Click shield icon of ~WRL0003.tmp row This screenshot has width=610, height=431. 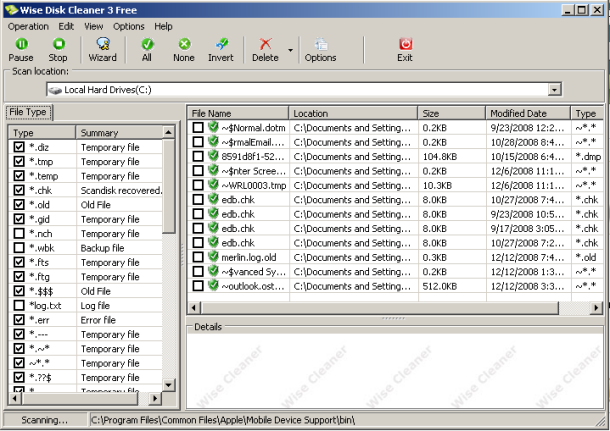213,184
